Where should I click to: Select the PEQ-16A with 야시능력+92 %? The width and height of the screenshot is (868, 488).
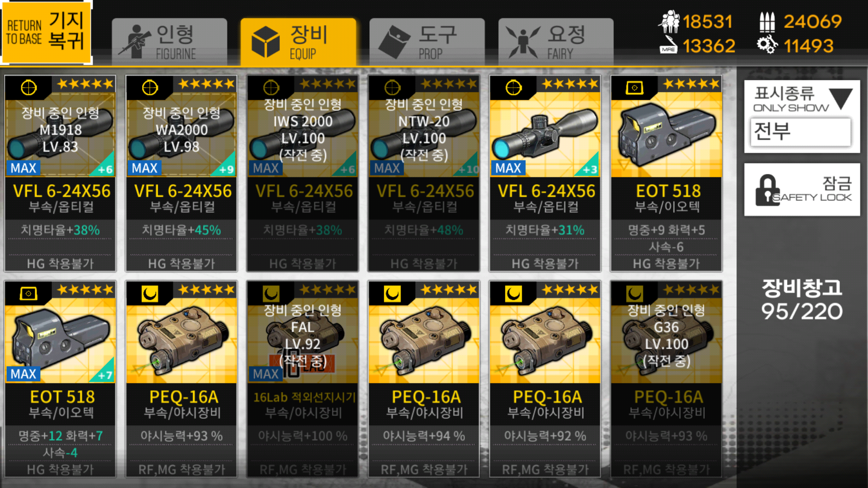545,379
